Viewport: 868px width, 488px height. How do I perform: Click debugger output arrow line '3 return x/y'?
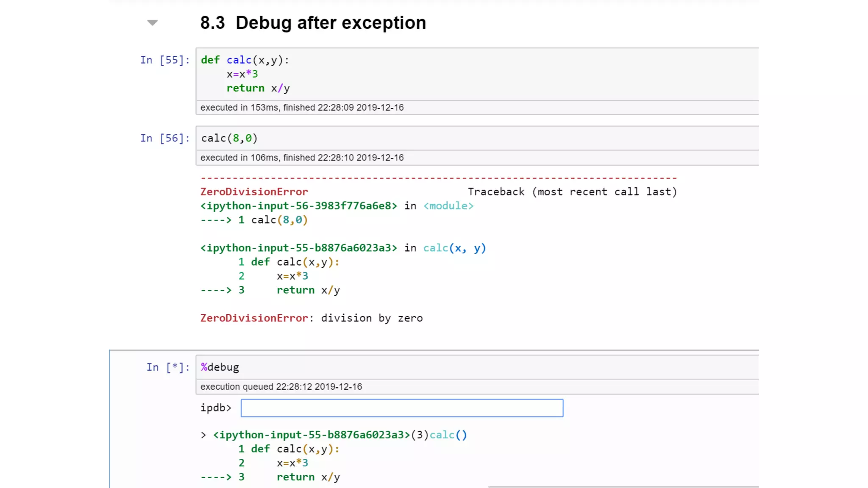tap(270, 477)
